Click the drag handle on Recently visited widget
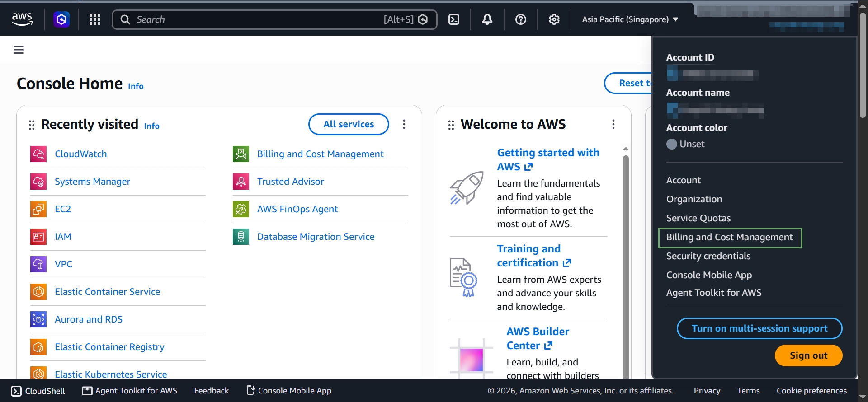 (32, 125)
